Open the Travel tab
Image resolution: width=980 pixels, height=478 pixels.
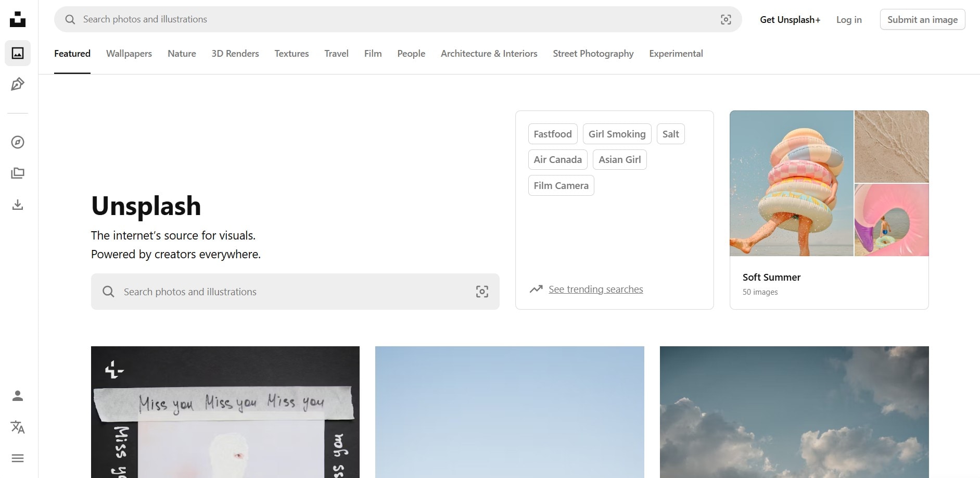[336, 54]
